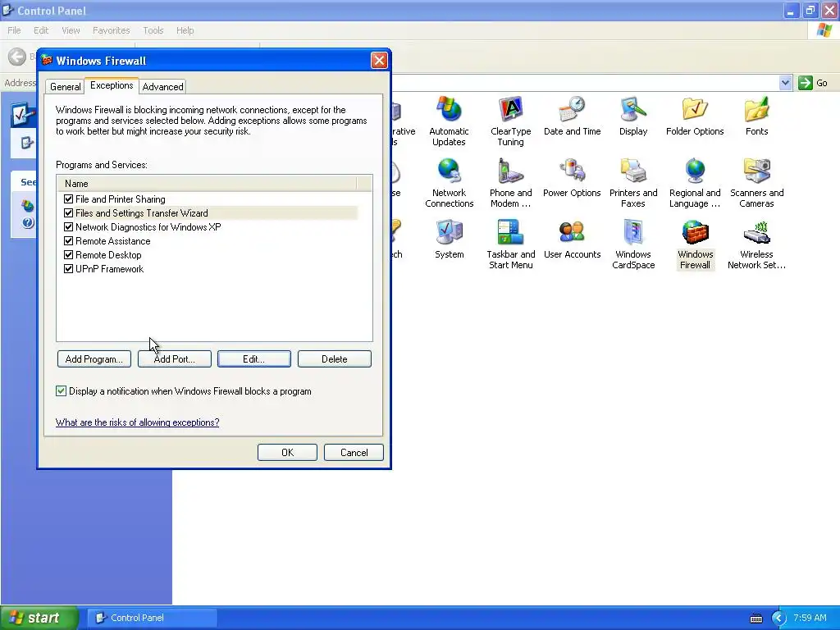Toggle Display a notification checkbox

pyautogui.click(x=61, y=391)
